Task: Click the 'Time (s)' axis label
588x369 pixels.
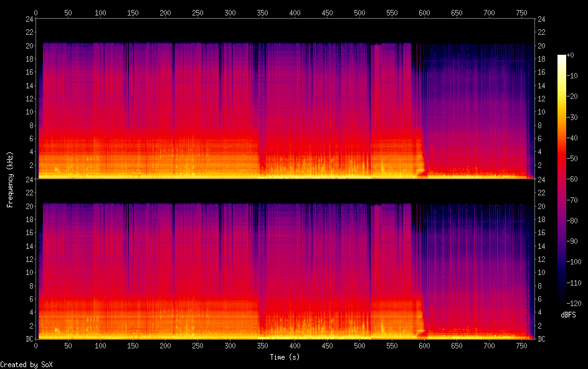Action: [285, 357]
